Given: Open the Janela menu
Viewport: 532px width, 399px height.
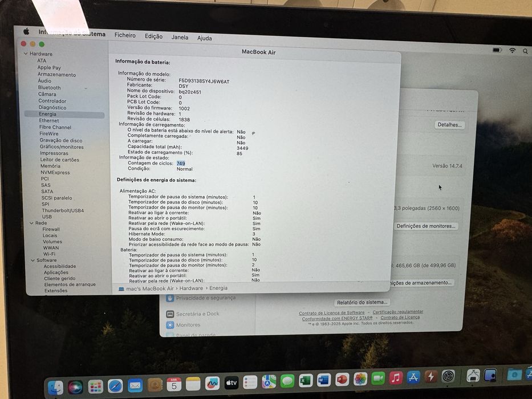Looking at the screenshot, I should 180,37.
